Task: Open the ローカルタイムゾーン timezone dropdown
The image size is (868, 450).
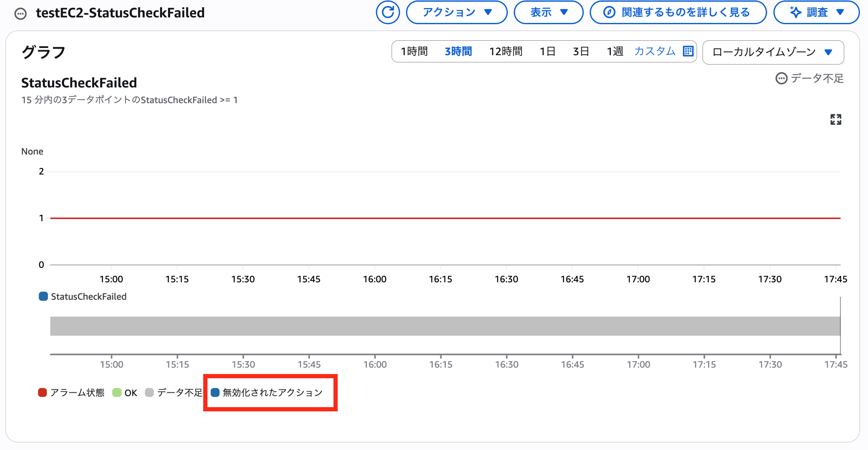Action: click(x=773, y=52)
